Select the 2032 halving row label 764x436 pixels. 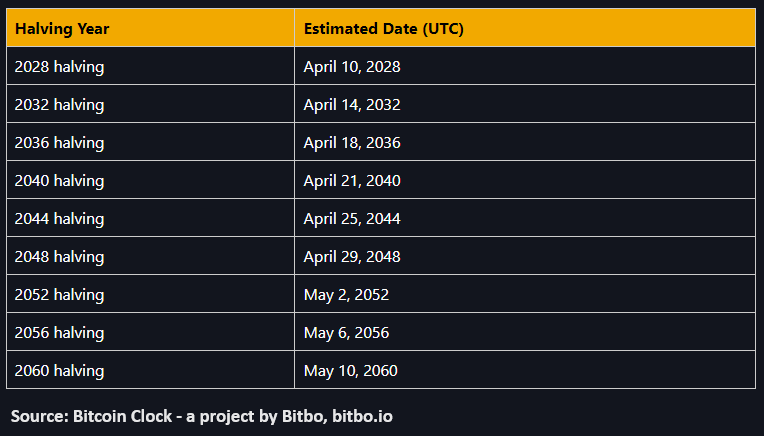[x=59, y=105]
